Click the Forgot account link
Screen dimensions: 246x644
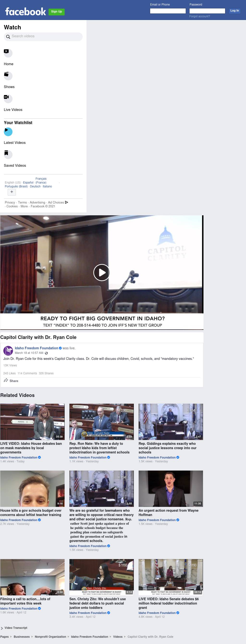point(200,16)
